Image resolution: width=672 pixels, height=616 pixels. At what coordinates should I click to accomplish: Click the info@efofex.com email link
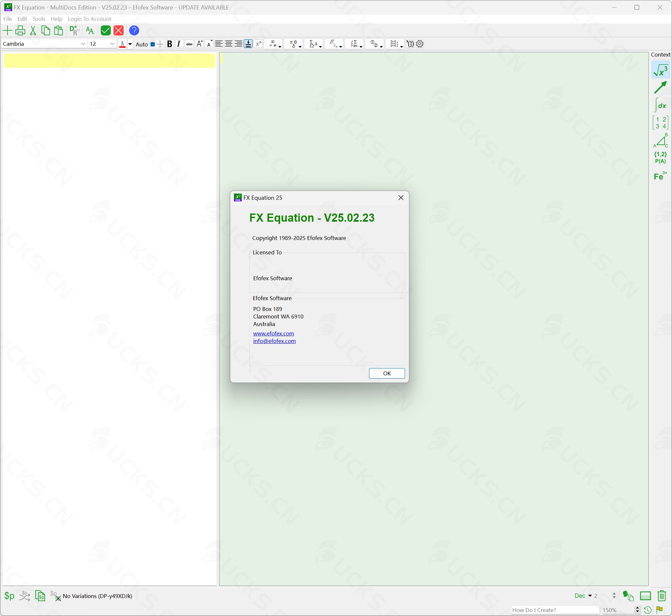[x=274, y=341]
